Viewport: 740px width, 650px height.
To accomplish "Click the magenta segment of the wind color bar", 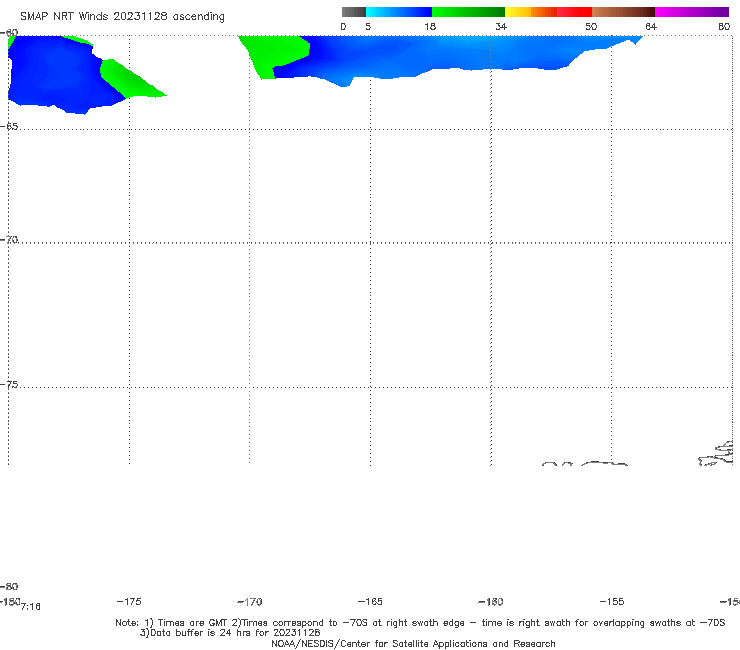I will point(692,12).
